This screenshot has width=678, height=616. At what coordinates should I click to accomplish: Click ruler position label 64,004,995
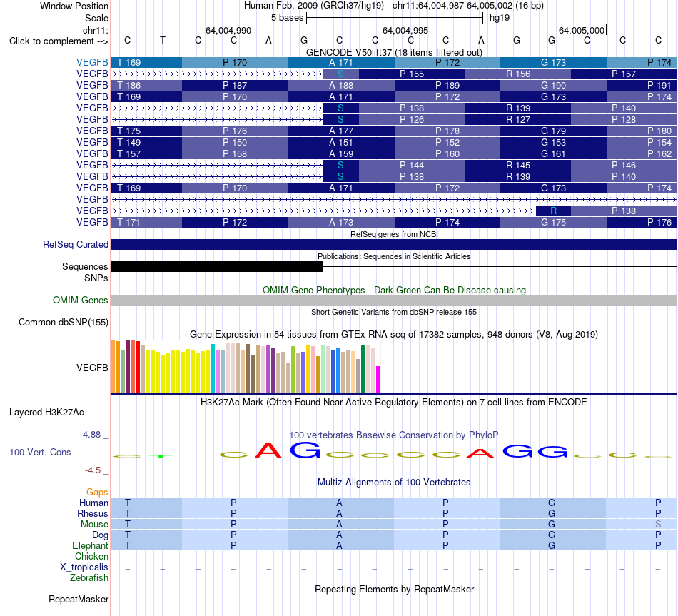click(405, 30)
